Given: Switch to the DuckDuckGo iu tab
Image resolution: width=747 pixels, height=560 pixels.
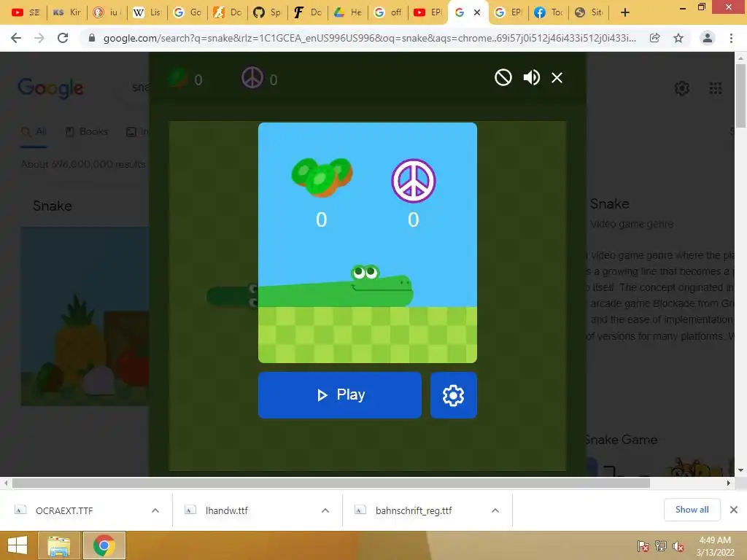Looking at the screenshot, I should (107, 12).
